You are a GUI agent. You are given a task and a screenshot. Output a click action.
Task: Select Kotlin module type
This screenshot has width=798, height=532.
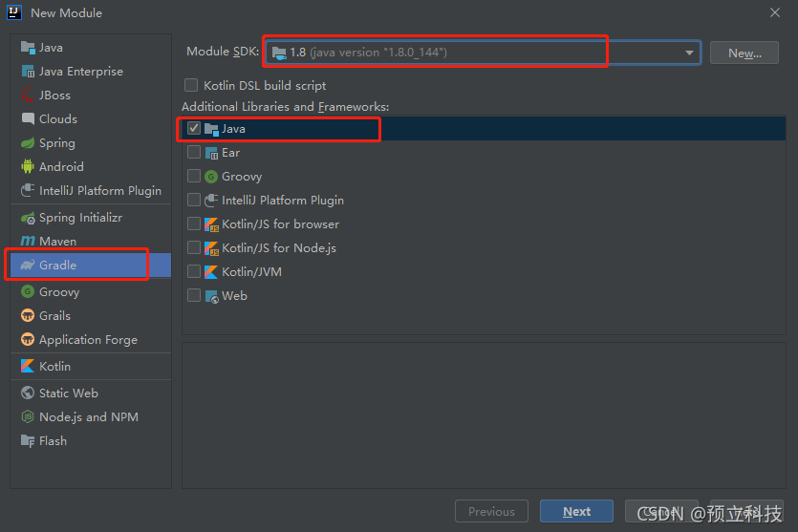[91, 366]
